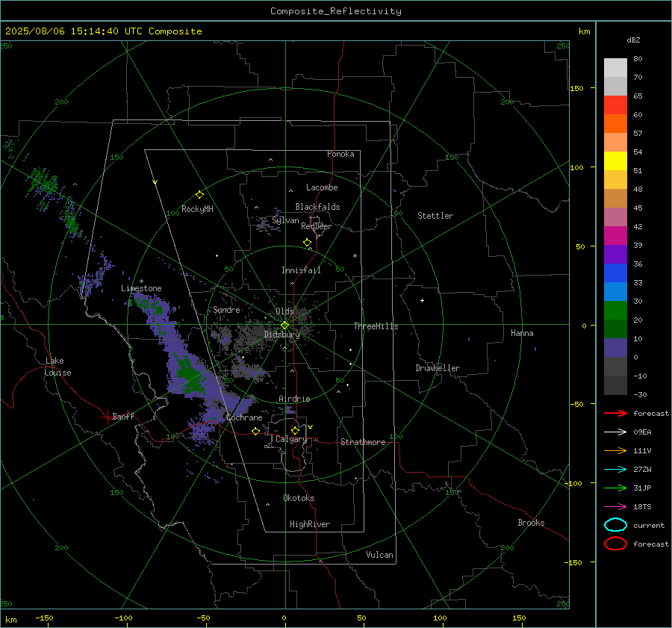Click the 'Blackfalds' map label
Image resolution: width=672 pixels, height=628 pixels.
pos(317,207)
